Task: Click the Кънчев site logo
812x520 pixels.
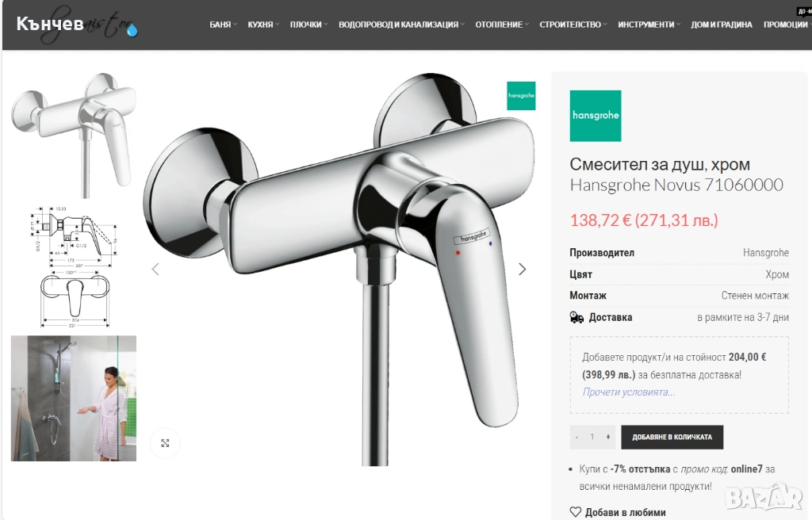Action: point(76,25)
